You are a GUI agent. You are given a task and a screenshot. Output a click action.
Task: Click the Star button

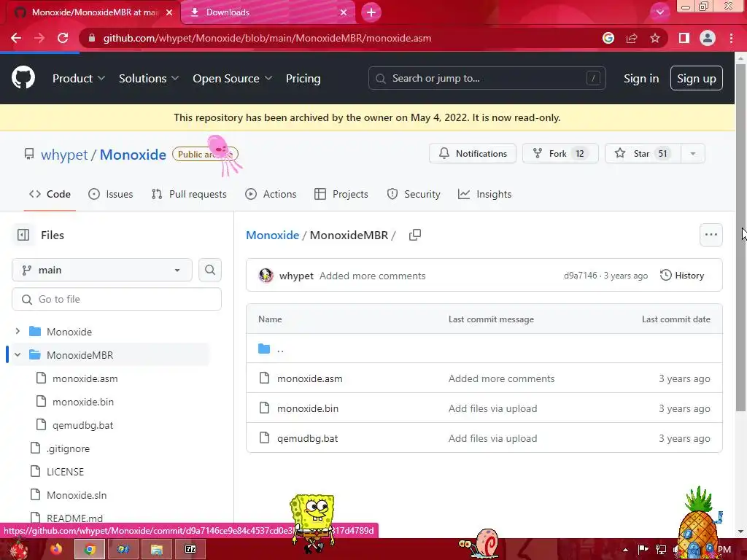tap(643, 153)
